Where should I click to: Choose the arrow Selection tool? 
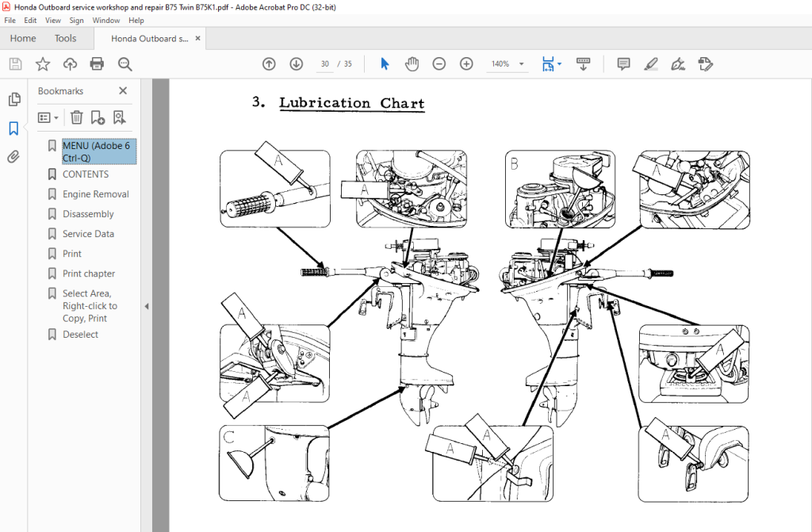[x=385, y=64]
